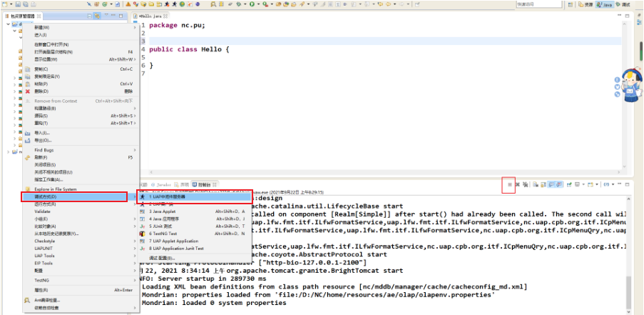Viewport: 644px width, 315px height.
Task: Click Remove Launch icon in console toolbar
Action: pos(518,184)
